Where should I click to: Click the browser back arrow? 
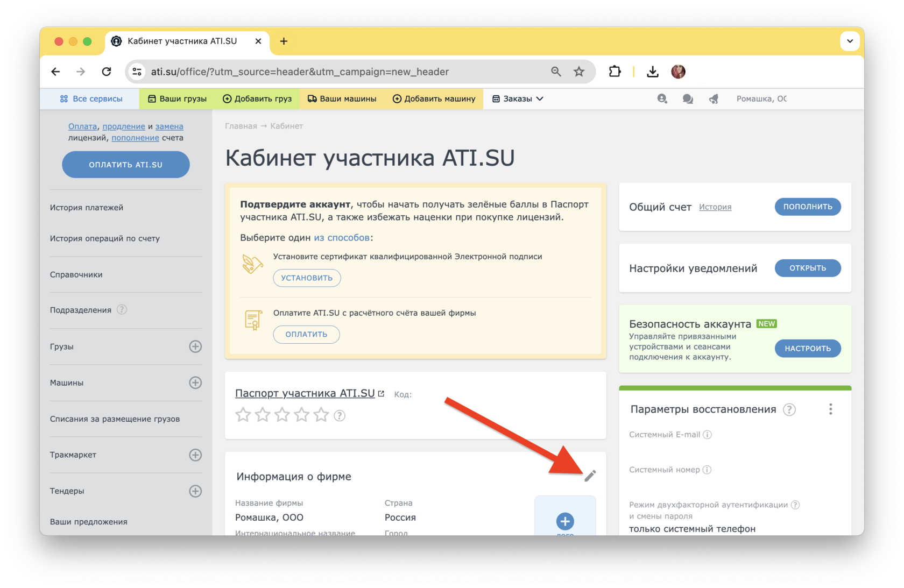coord(56,72)
